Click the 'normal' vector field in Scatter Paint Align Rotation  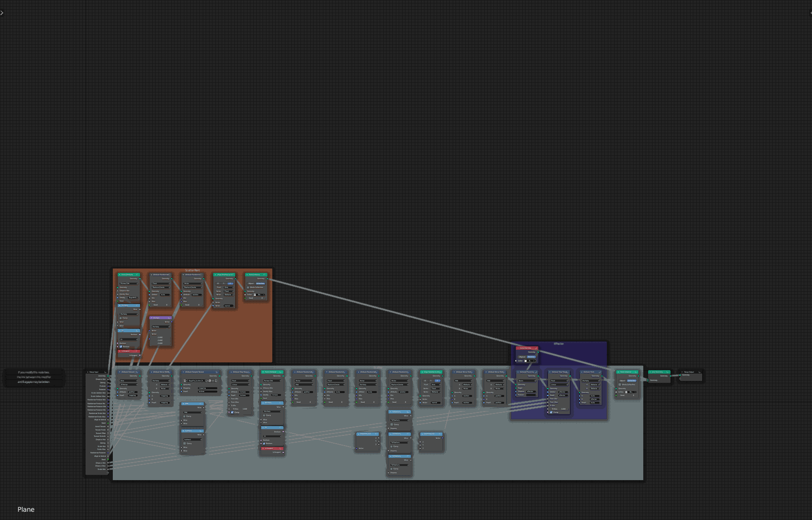[229, 306]
